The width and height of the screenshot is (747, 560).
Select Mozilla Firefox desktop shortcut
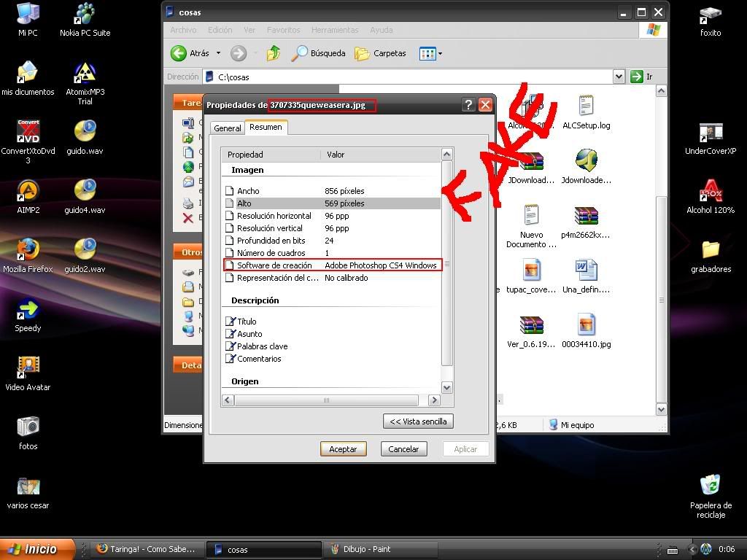tap(28, 255)
